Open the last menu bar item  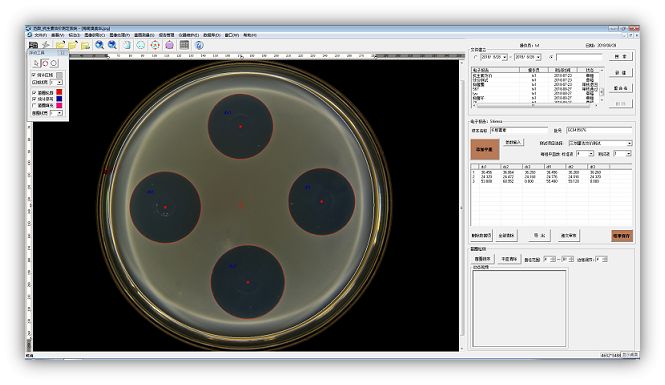pos(250,35)
